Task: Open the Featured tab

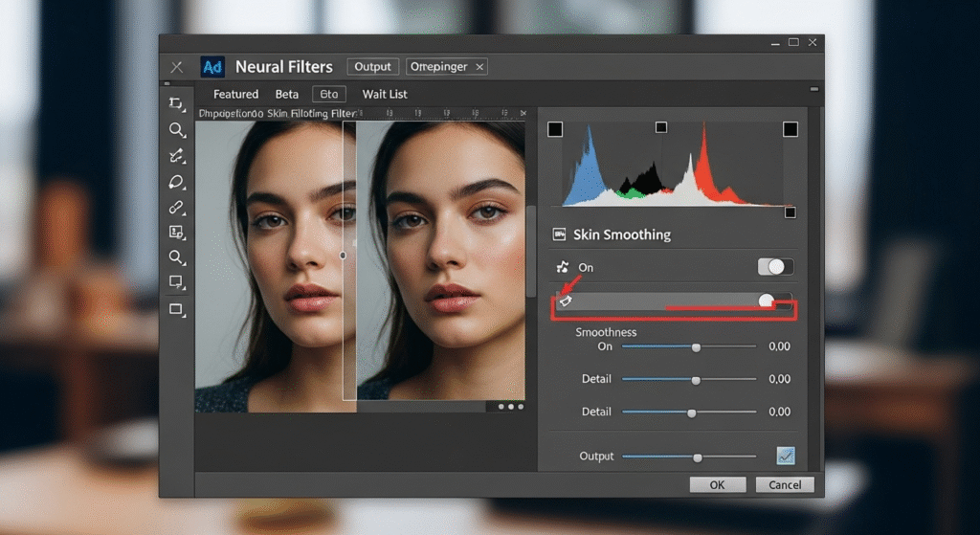Action: (235, 95)
